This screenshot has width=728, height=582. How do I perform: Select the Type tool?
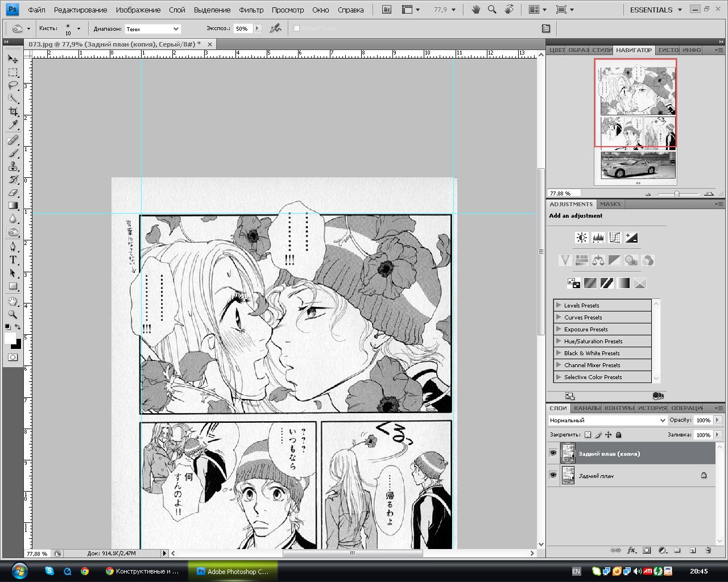13,260
